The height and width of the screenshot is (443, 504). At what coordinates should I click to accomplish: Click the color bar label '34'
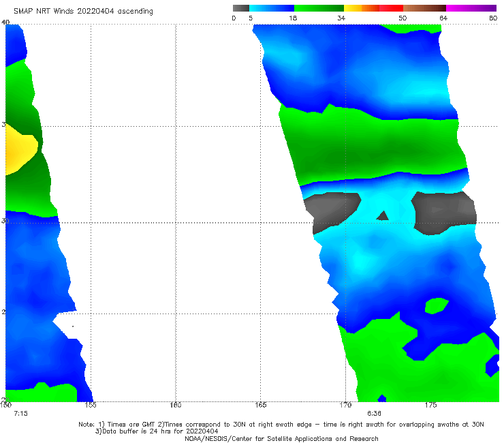(x=341, y=18)
